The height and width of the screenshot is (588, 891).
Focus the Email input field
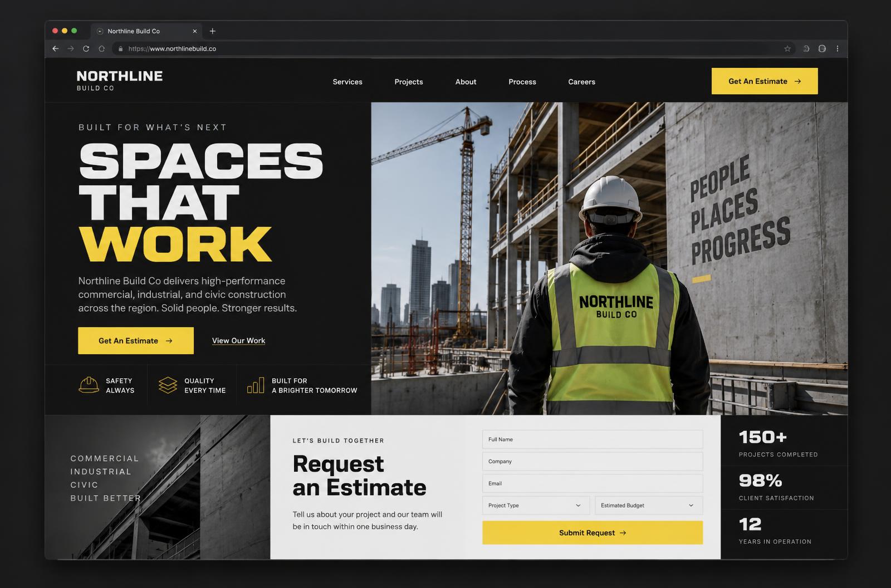click(593, 483)
